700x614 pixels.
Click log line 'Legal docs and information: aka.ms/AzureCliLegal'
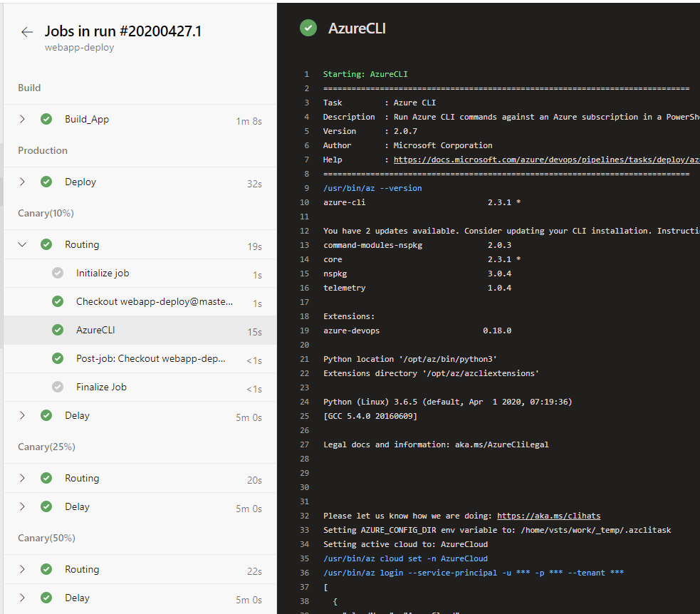436,444
